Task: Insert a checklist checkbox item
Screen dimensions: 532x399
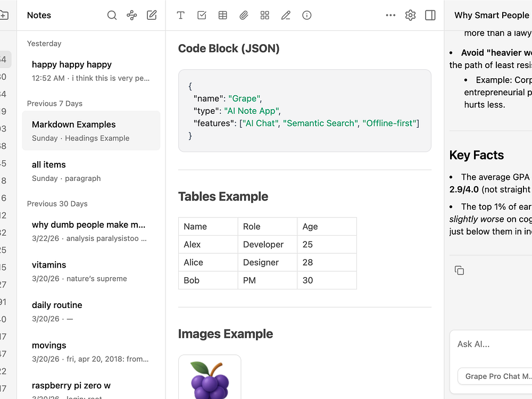Action: (202, 15)
